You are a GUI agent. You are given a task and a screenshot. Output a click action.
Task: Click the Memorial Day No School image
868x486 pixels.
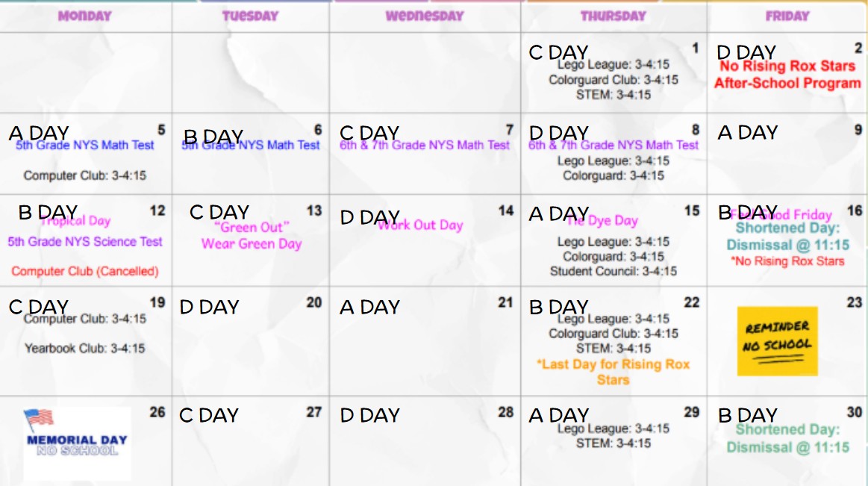pos(78,444)
